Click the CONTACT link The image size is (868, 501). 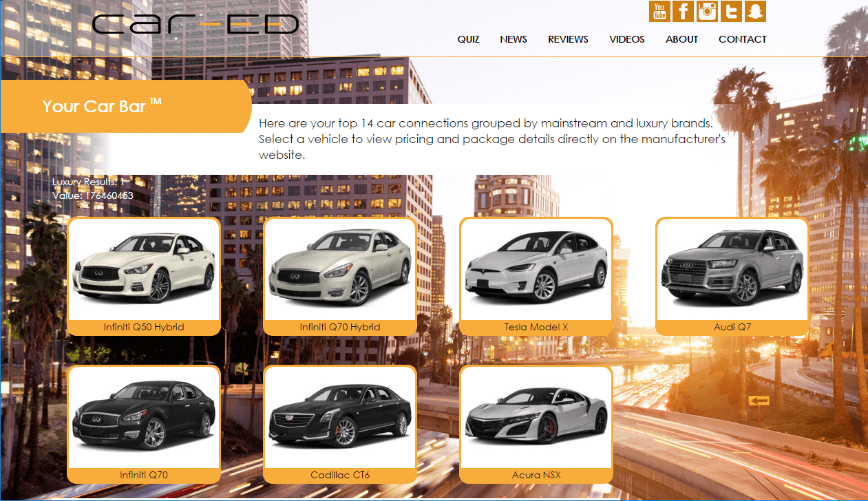[x=743, y=39]
